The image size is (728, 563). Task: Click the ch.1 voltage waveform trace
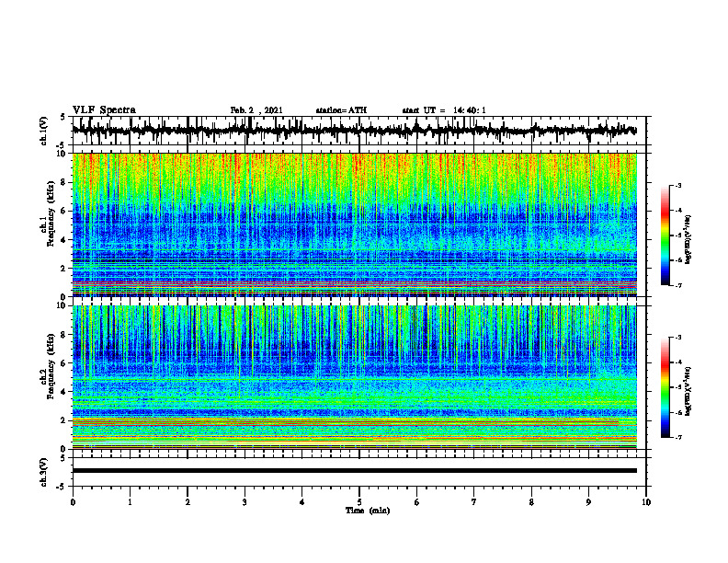pos(354,131)
